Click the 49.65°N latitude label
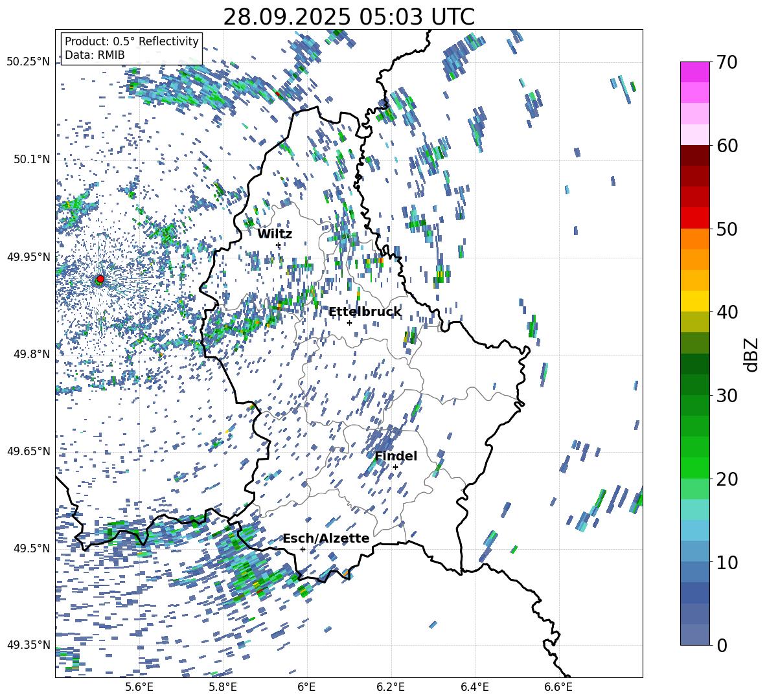Viewport: 767px width, 700px height. pos(29,451)
